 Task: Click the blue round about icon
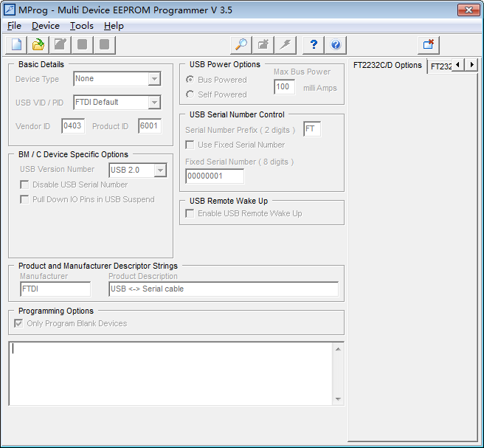336,45
